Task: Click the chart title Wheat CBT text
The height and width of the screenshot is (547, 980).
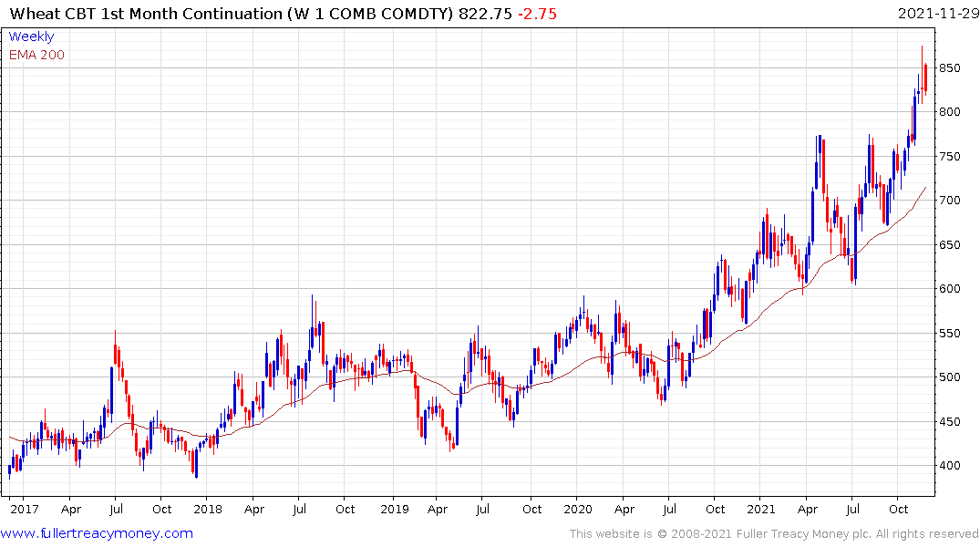Action: pos(53,13)
